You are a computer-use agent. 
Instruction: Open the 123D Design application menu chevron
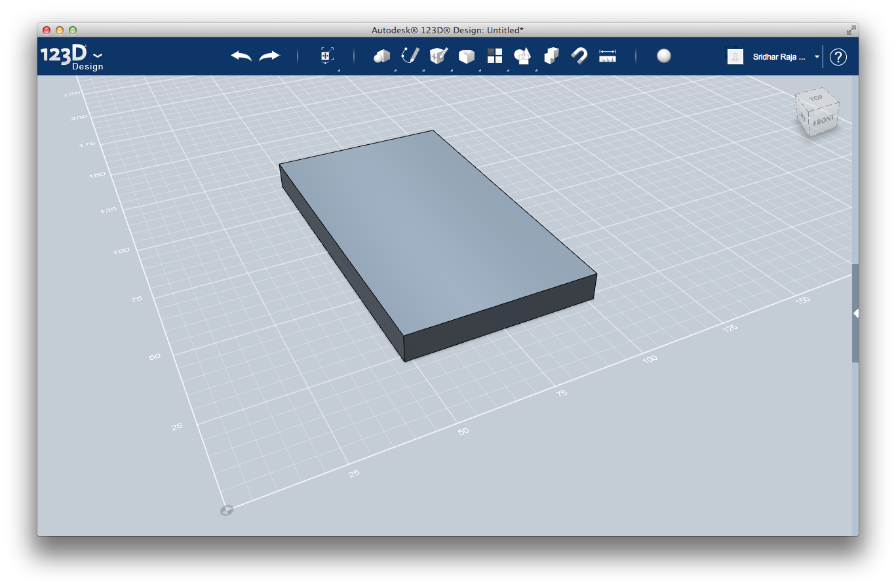pyautogui.click(x=98, y=56)
